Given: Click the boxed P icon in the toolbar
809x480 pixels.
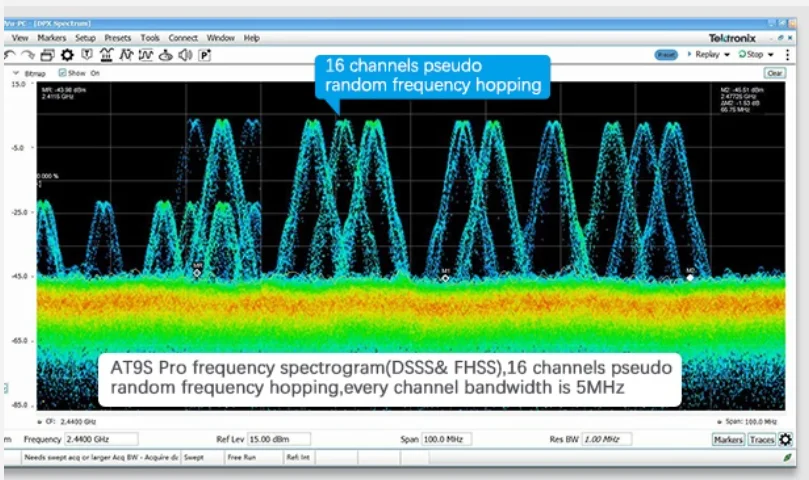Looking at the screenshot, I should click(x=205, y=55).
